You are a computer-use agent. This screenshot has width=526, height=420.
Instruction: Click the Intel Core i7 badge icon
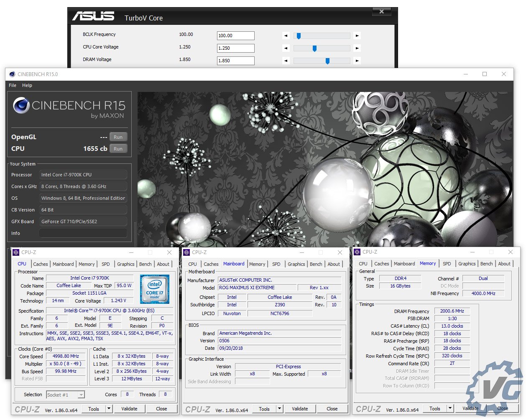pyautogui.click(x=155, y=289)
